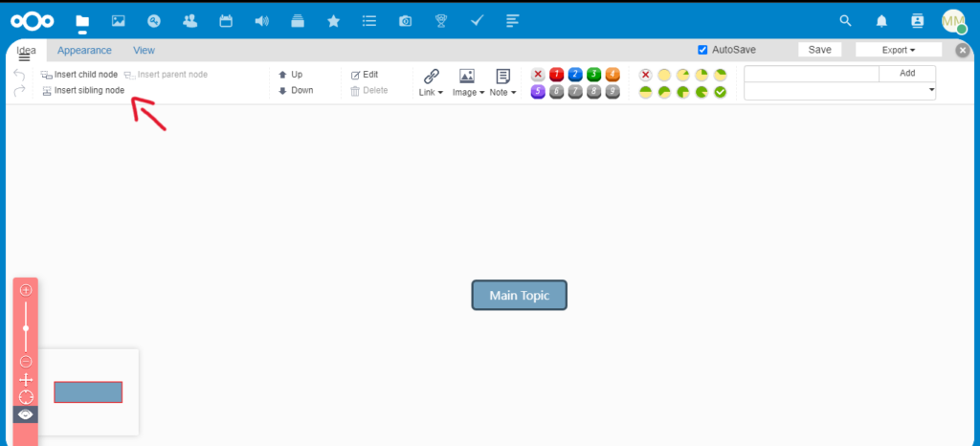This screenshot has width=980, height=446.
Task: Open the contacts menu icon near avatar
Action: [917, 21]
